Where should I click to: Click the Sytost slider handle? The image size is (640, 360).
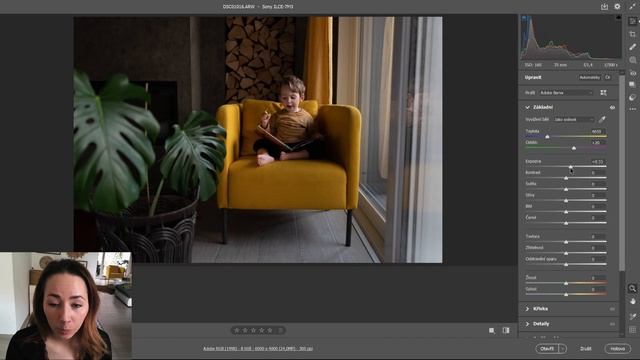point(566,294)
